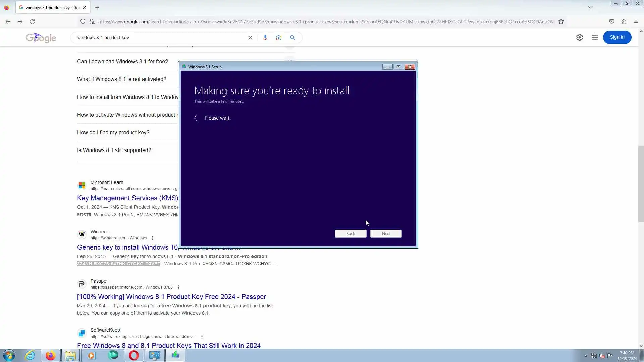Bookmark this page with star icon
The image size is (644, 362).
tap(561, 22)
